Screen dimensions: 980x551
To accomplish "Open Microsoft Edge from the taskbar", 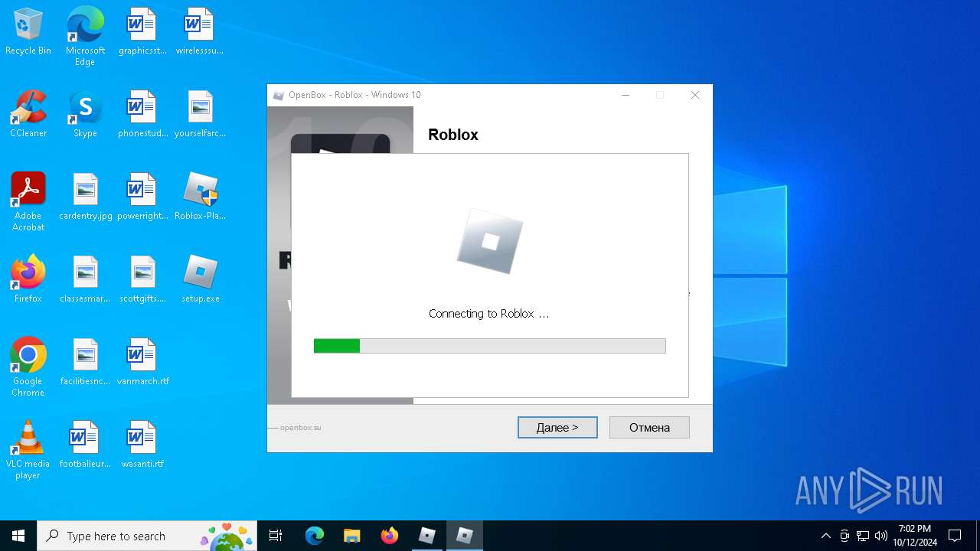I will tap(315, 536).
